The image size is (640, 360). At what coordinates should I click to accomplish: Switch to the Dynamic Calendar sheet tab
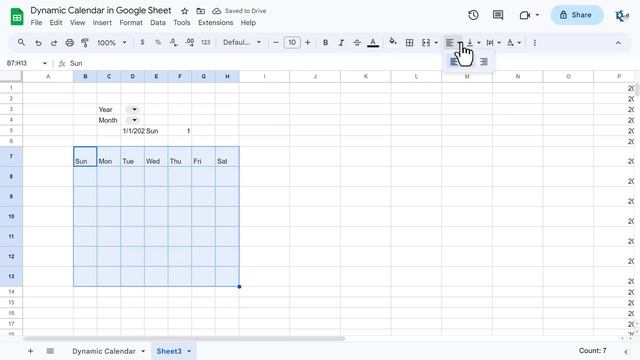(x=104, y=351)
